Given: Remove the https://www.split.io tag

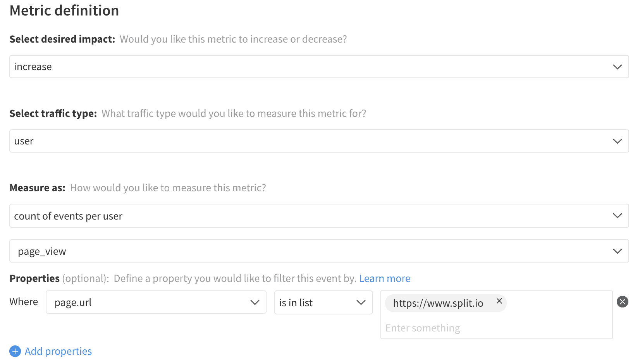Looking at the screenshot, I should (x=499, y=301).
